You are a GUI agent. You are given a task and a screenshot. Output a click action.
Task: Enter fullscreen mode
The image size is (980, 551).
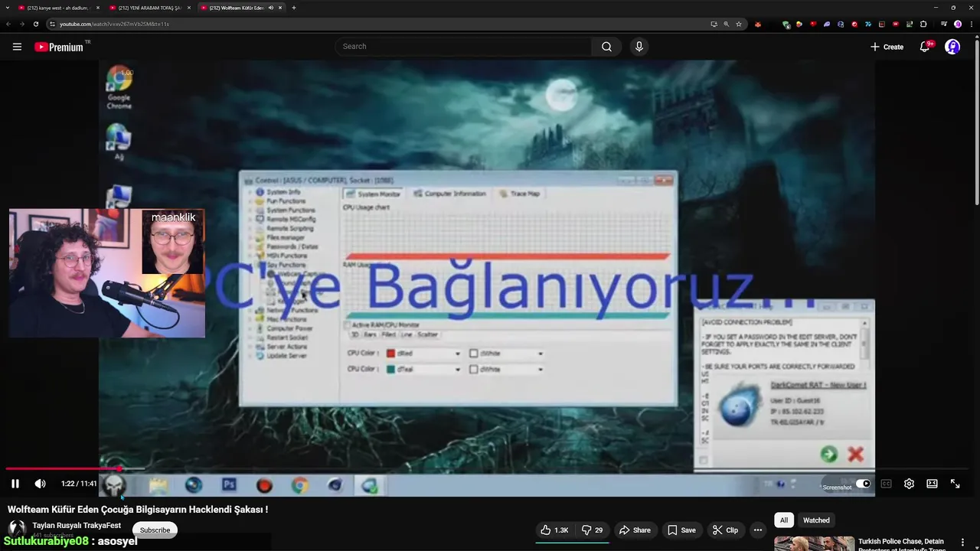point(955,484)
